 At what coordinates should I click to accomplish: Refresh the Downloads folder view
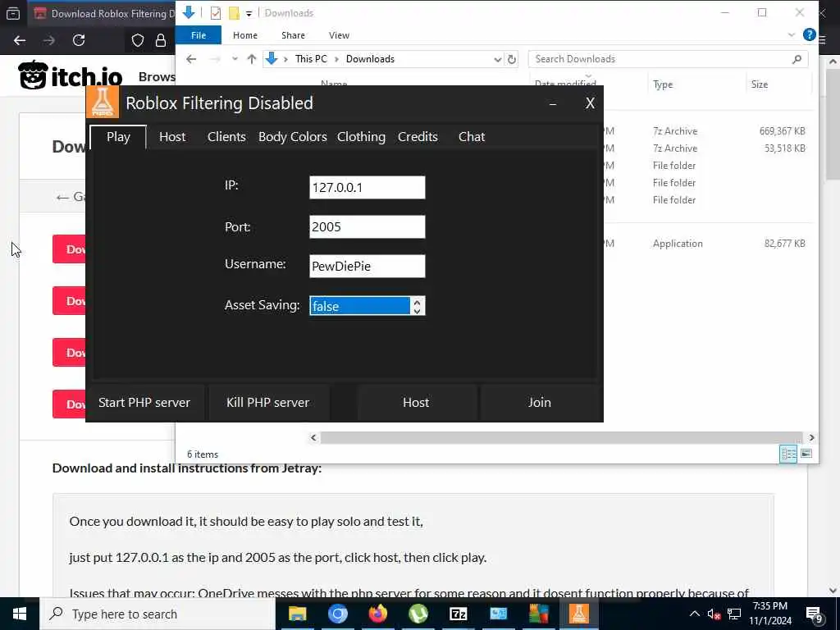click(x=512, y=59)
